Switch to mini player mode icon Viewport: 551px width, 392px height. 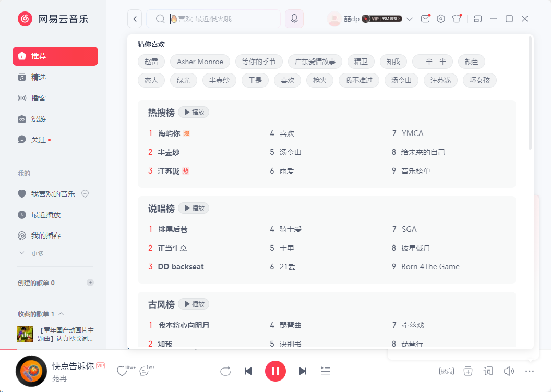click(x=477, y=19)
